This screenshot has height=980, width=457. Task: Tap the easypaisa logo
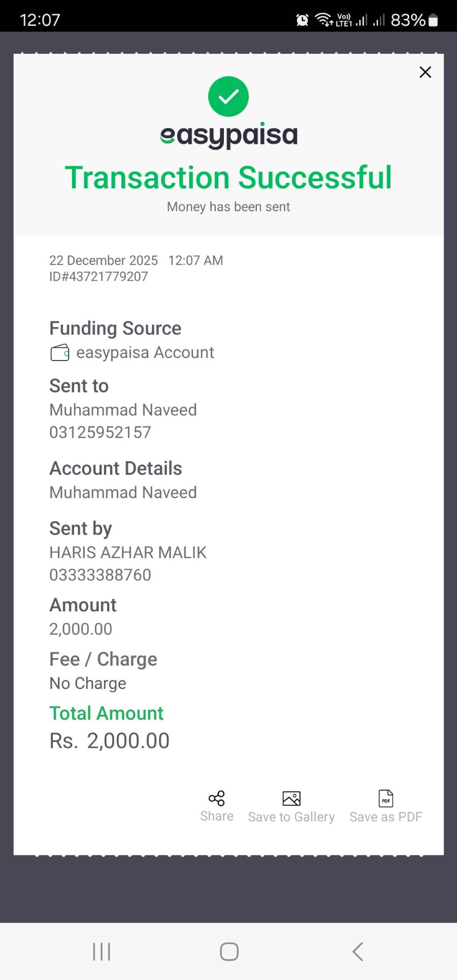point(228,135)
